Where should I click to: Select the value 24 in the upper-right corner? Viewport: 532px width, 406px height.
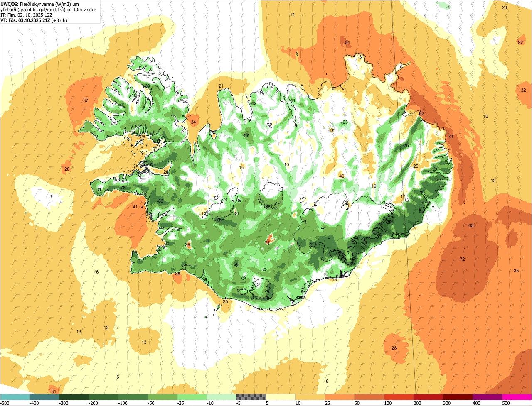(505, 7)
